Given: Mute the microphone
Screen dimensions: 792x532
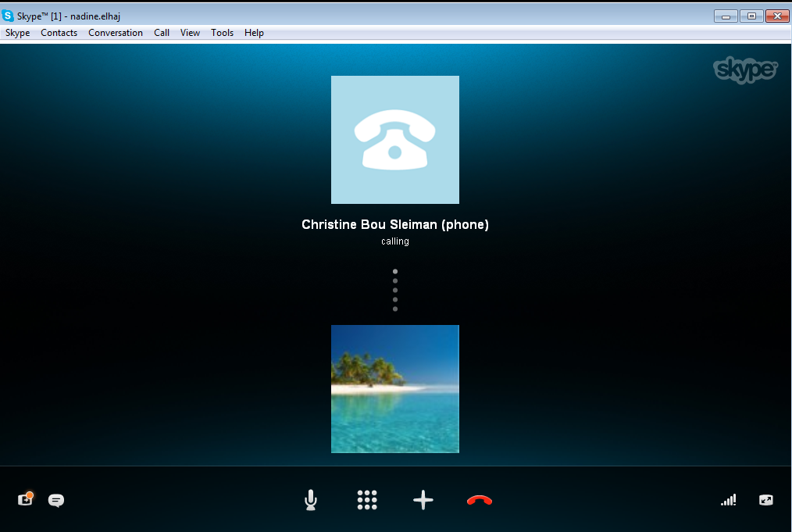Looking at the screenshot, I should [x=310, y=500].
